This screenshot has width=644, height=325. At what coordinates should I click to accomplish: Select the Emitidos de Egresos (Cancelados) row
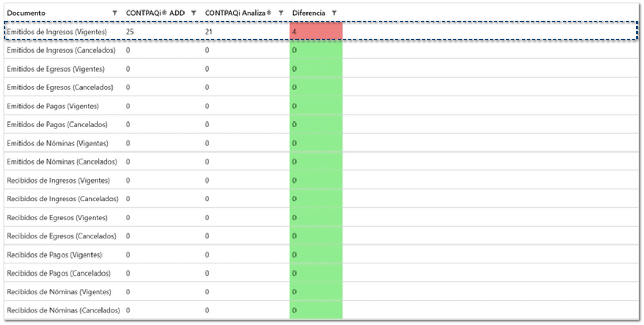[321, 87]
